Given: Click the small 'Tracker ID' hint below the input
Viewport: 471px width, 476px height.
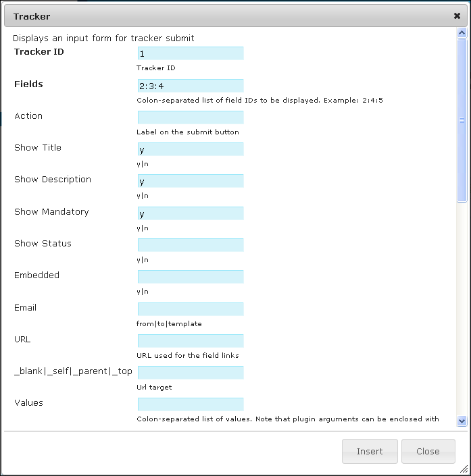Looking at the screenshot, I should (156, 68).
